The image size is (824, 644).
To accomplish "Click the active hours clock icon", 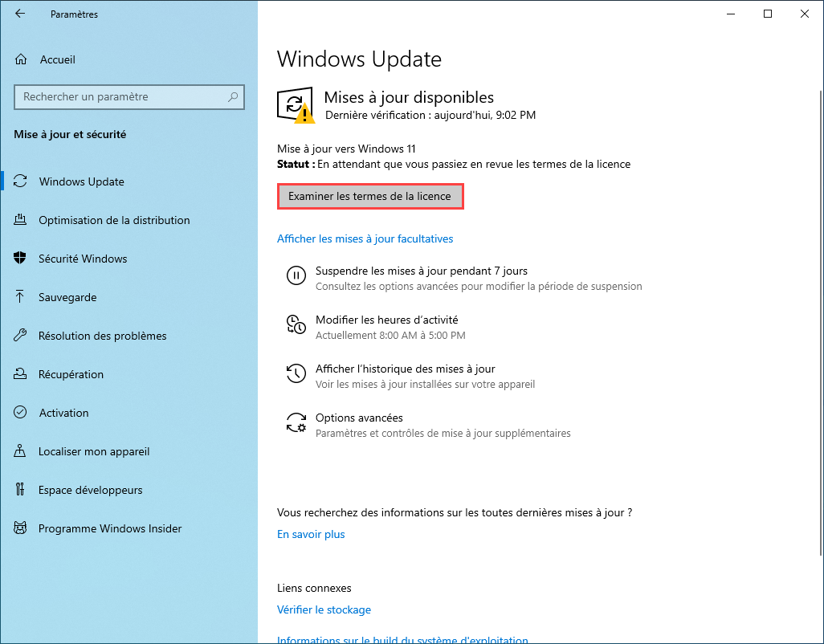I will click(296, 324).
